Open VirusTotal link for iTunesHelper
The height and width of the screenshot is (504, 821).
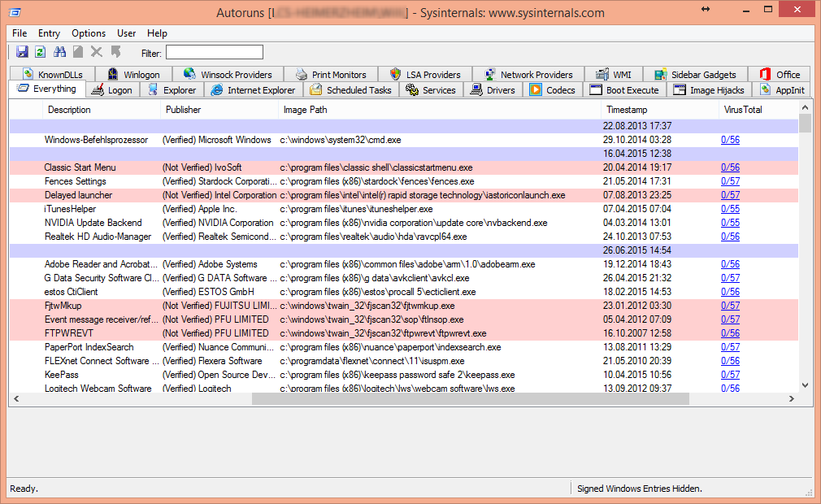[x=730, y=209]
